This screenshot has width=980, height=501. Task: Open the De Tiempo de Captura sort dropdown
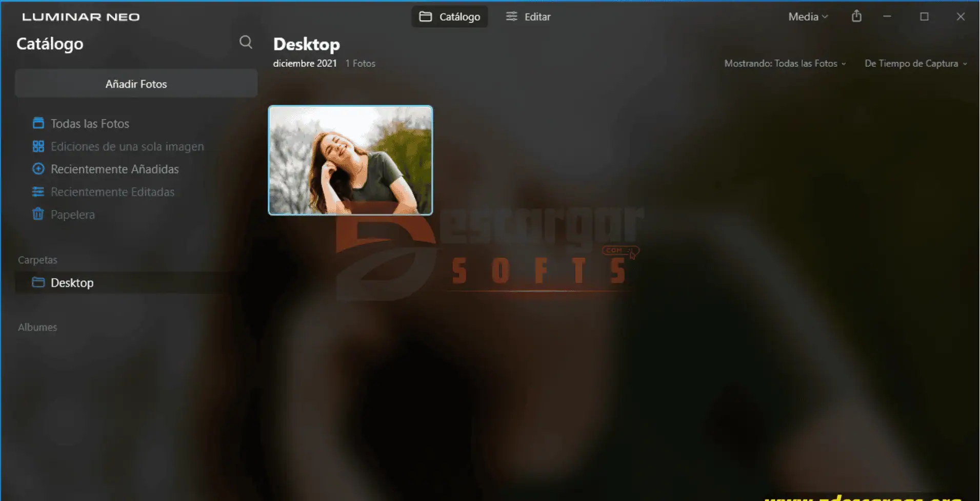click(x=915, y=64)
